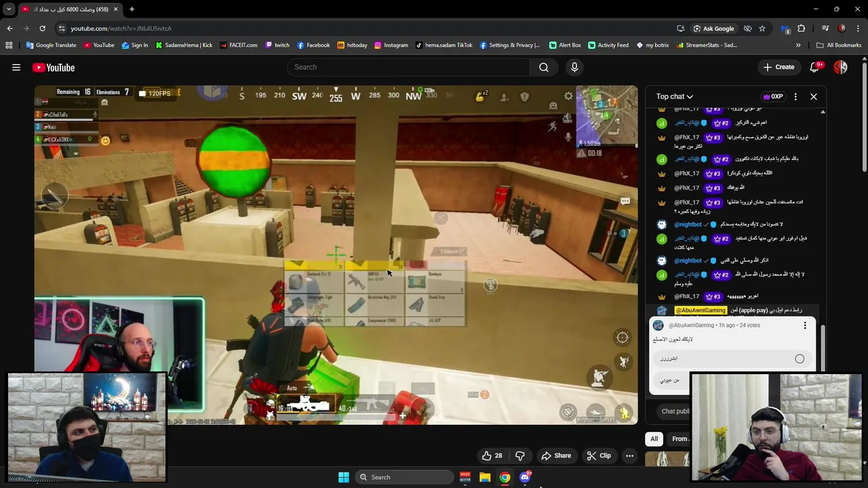Reload the page in browser
The width and height of the screenshot is (868, 488).
tap(42, 28)
